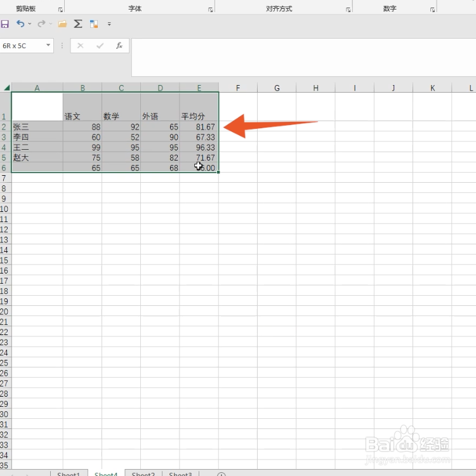Open the 对齐方式 group dialog launcher

348,10
